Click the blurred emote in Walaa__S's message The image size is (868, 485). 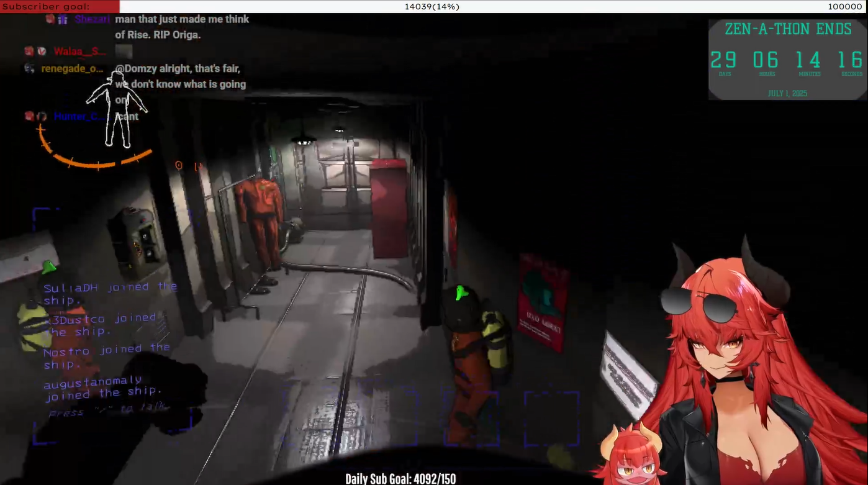(x=124, y=52)
